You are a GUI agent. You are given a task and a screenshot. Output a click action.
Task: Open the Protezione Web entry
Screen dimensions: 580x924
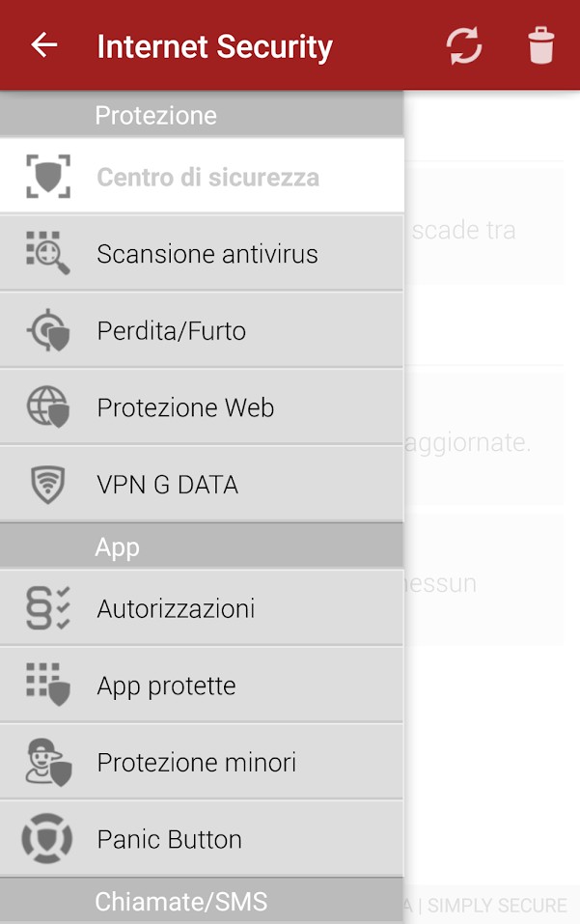click(202, 407)
